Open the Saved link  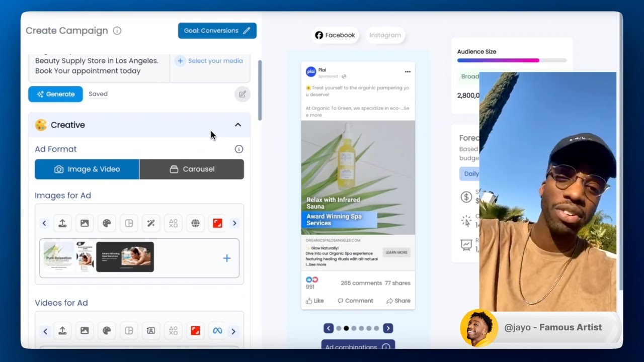[98, 94]
